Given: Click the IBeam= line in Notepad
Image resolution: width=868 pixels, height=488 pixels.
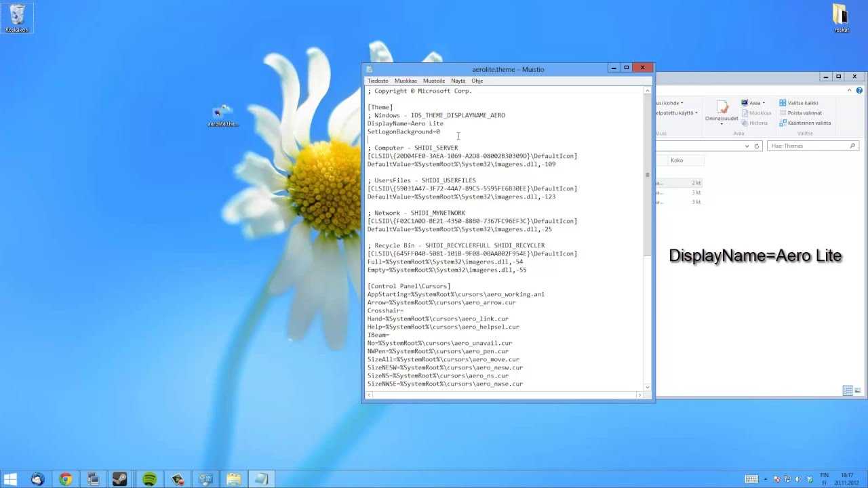Looking at the screenshot, I should tap(378, 335).
